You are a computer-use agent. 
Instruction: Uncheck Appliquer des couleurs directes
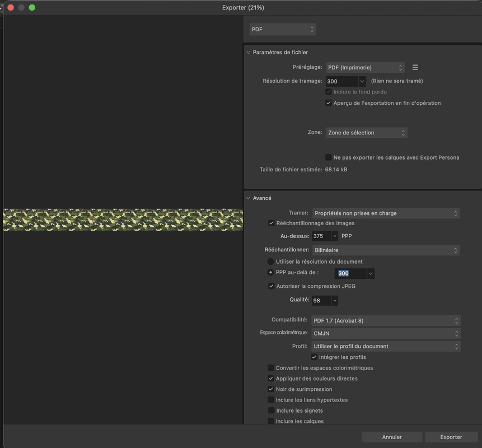(270, 379)
